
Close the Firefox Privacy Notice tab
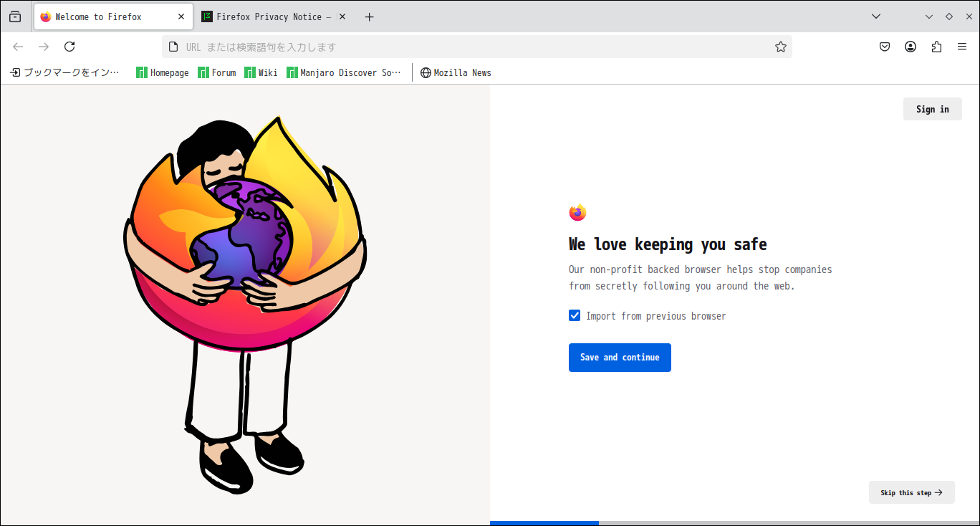point(342,16)
